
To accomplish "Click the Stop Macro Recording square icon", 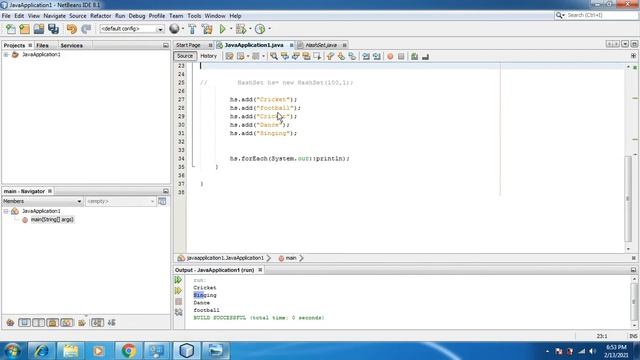I will 401,56.
